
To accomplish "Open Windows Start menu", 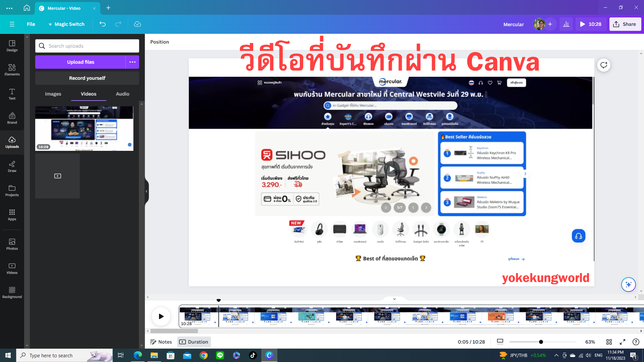I will coord(8,355).
